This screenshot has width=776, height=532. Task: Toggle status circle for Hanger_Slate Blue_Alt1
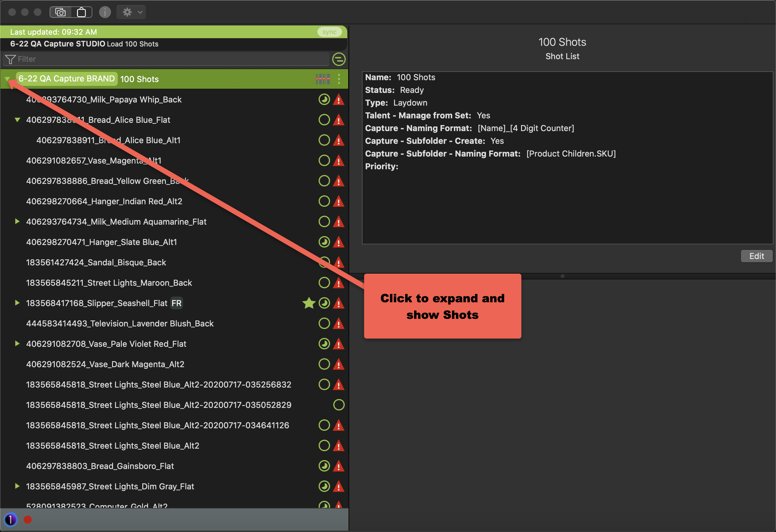(324, 242)
